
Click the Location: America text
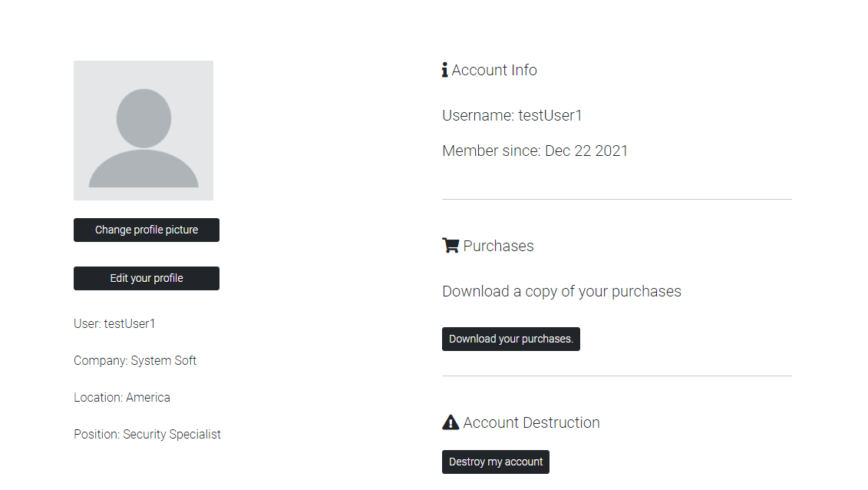pos(122,397)
